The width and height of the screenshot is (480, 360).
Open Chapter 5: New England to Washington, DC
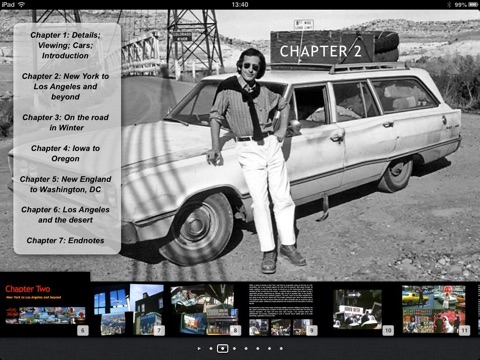coord(65,184)
